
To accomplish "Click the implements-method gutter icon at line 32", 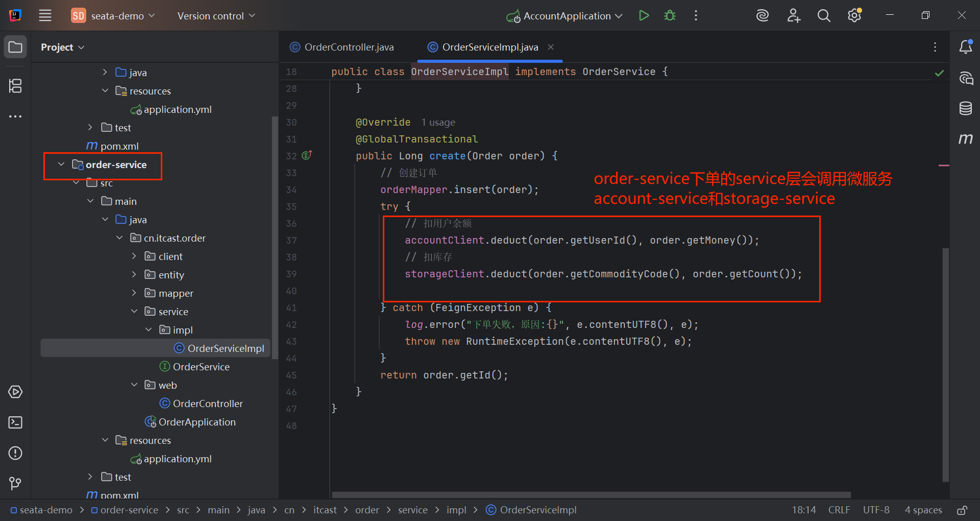I will [x=307, y=155].
